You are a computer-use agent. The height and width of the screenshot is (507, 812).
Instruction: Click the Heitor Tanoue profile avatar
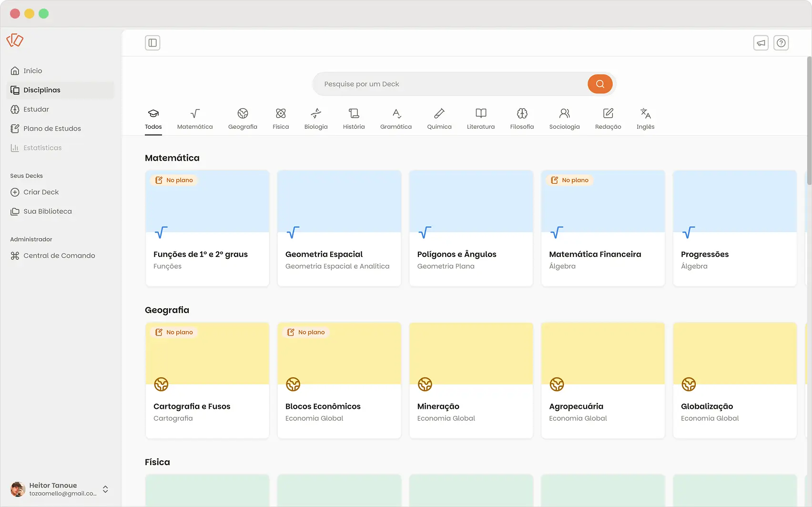click(18, 489)
